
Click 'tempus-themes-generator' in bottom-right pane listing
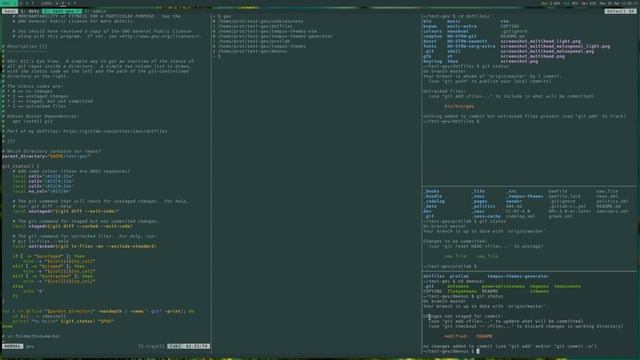pyautogui.click(x=518, y=276)
